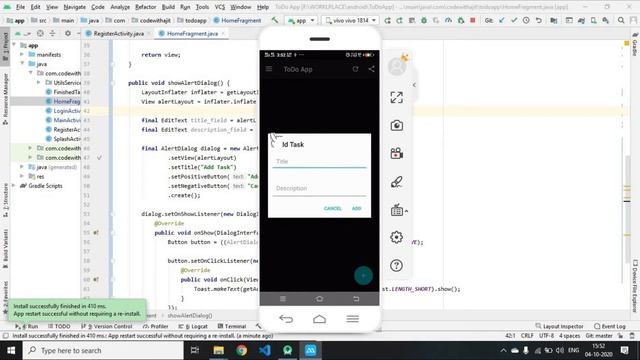Close the HomeFragment.java tab
This screenshot has width=640, height=360.
pyautogui.click(x=223, y=33)
